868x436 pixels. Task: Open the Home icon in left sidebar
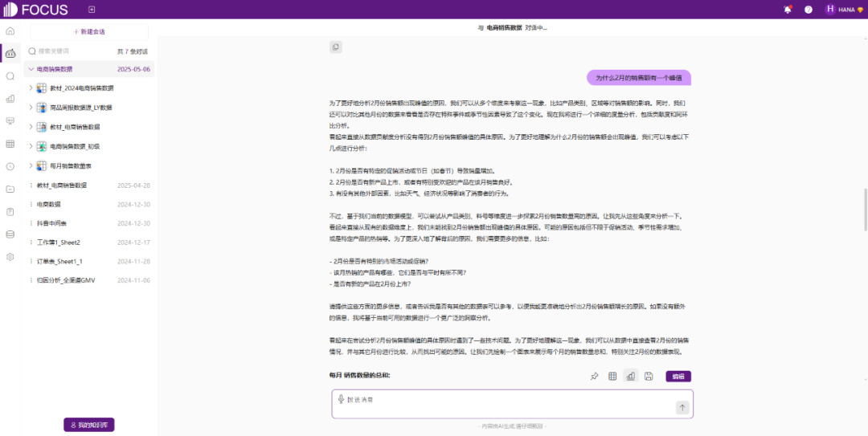tap(10, 31)
